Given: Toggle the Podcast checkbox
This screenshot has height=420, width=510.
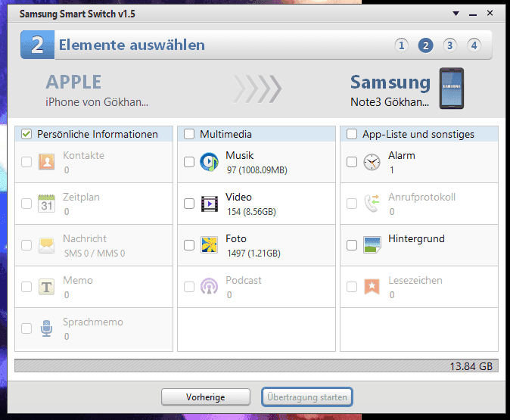Looking at the screenshot, I should (x=189, y=287).
